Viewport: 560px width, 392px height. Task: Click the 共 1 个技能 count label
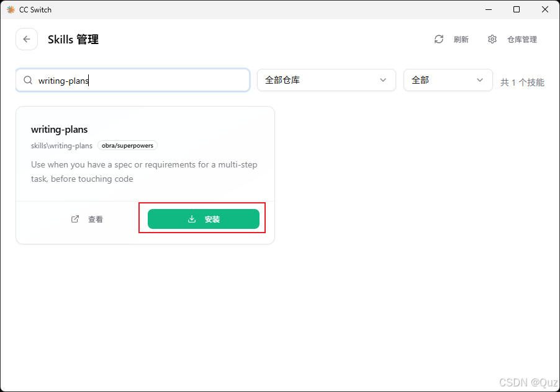[x=522, y=81]
